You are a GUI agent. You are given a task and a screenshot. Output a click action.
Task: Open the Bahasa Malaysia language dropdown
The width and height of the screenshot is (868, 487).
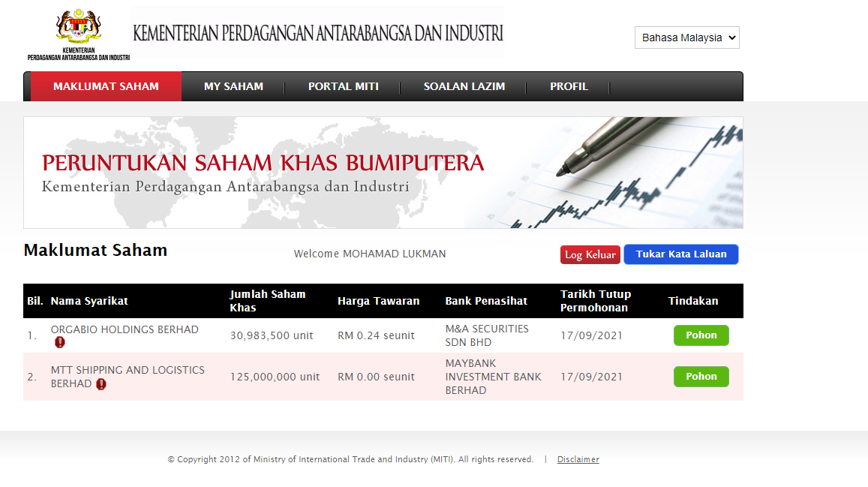686,38
